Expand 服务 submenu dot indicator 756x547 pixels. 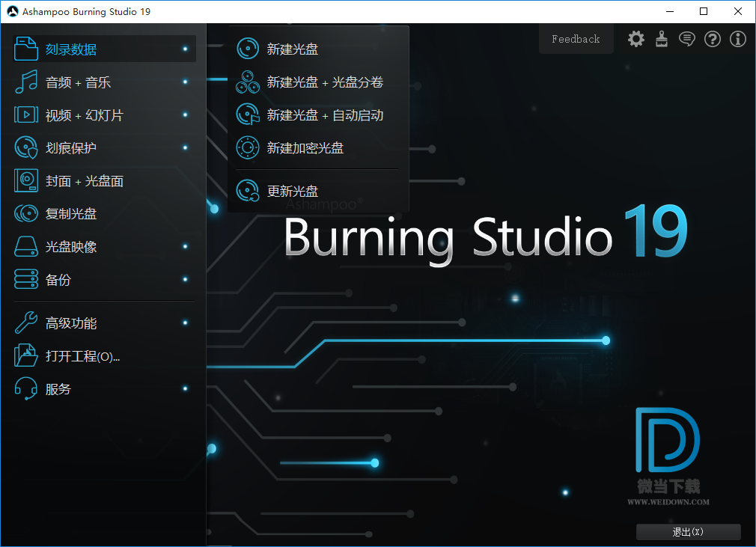click(x=185, y=388)
